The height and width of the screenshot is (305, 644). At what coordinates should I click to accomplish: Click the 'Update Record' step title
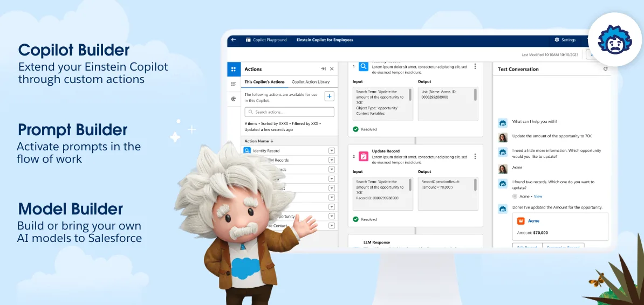386,151
